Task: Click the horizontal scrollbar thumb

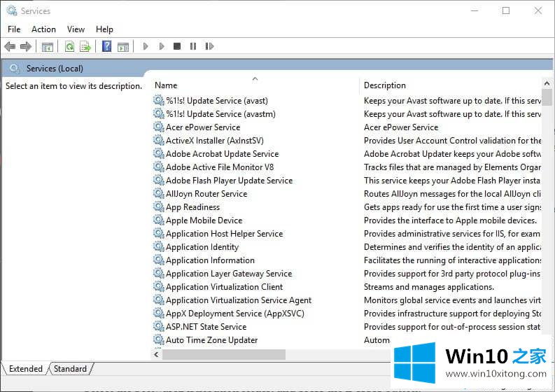Action: (x=224, y=354)
